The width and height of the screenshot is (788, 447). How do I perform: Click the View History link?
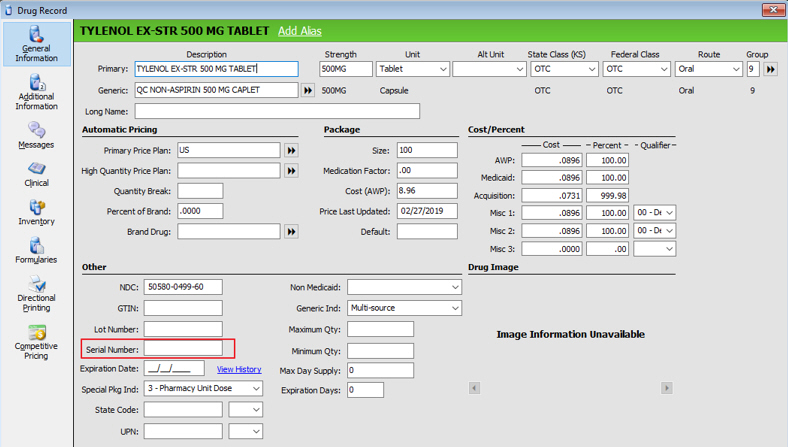point(239,369)
